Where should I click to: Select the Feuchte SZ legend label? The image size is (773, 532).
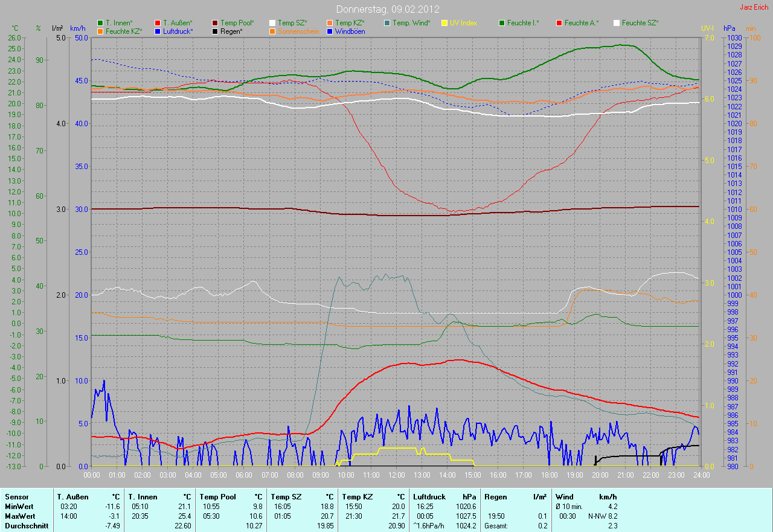click(x=640, y=23)
